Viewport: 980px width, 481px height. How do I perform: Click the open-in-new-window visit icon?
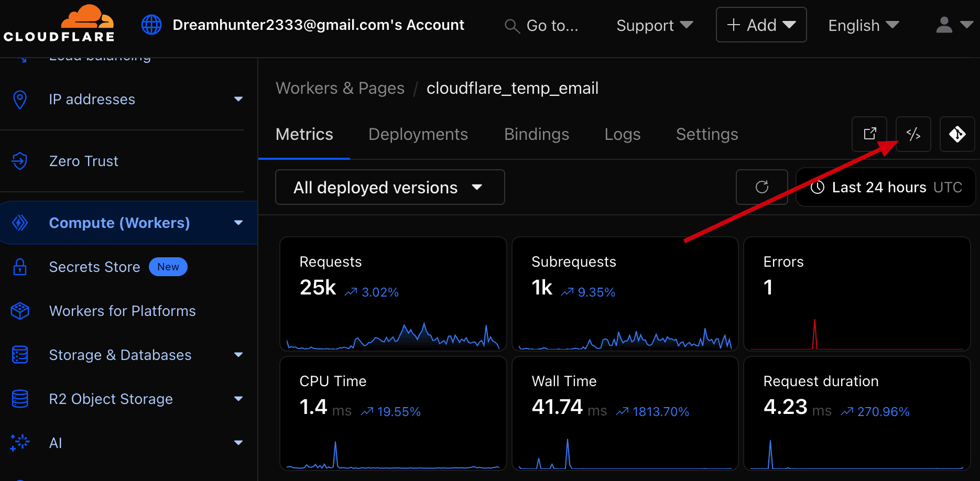click(x=869, y=134)
